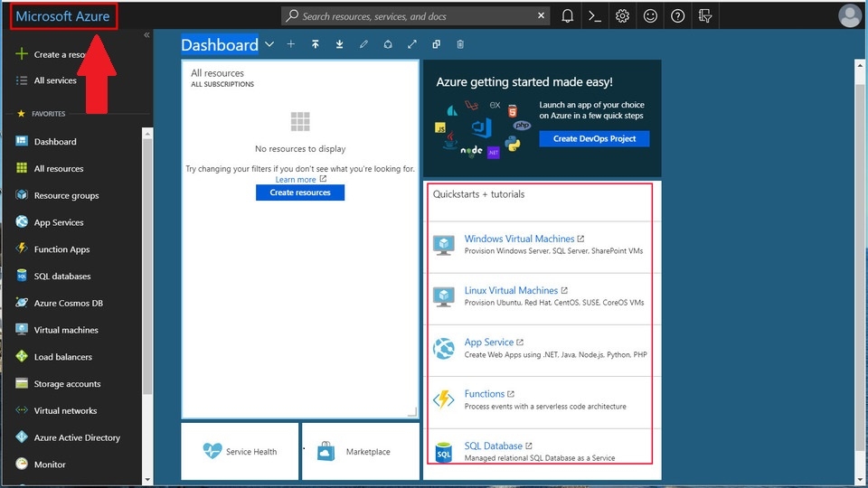Open Linux Virtual Machines quickstart link

pos(511,290)
